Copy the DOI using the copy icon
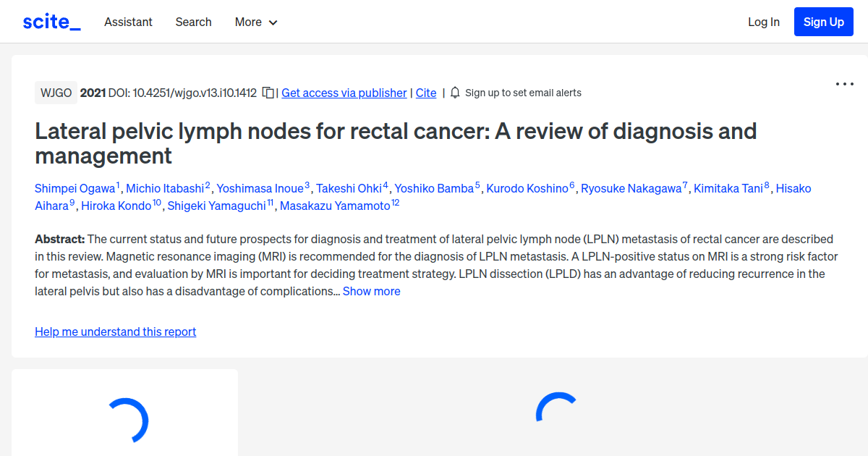Screen dimensions: 868x456 click(x=268, y=93)
